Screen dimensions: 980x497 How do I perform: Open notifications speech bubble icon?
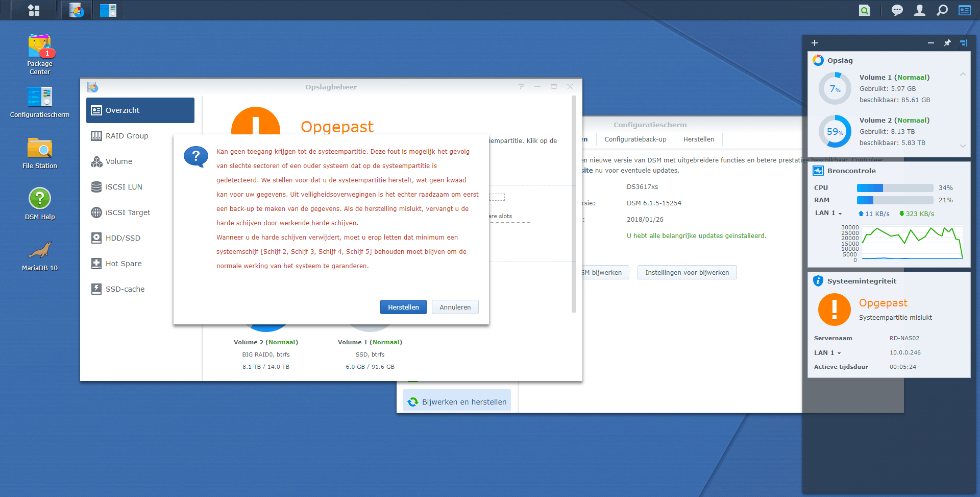tap(897, 10)
